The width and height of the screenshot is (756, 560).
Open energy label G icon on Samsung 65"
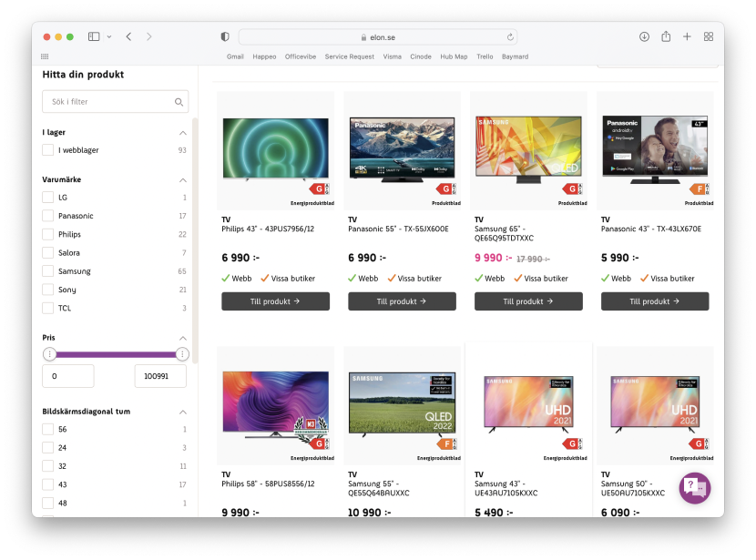pos(572,188)
